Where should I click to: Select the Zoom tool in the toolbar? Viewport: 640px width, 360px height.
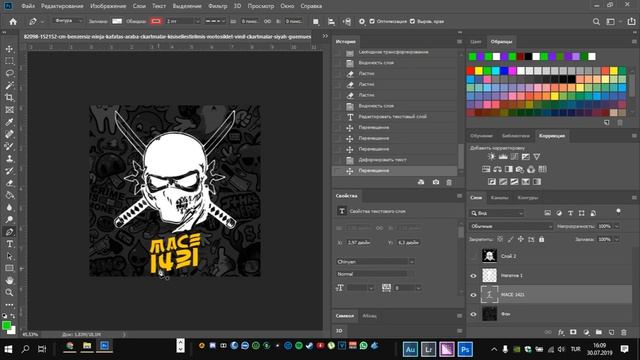coord(9,293)
